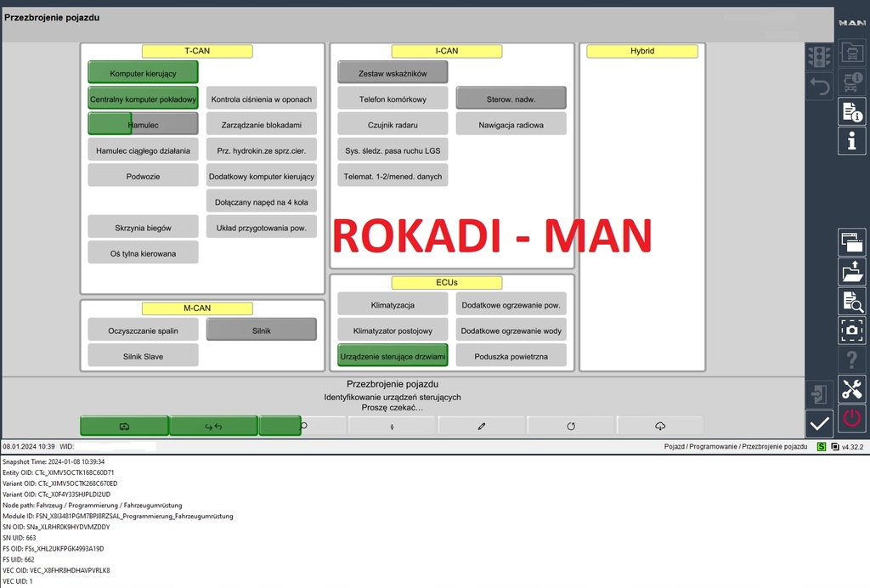Click the exit door icon
The width and height of the screenshot is (870, 588).
820,394
